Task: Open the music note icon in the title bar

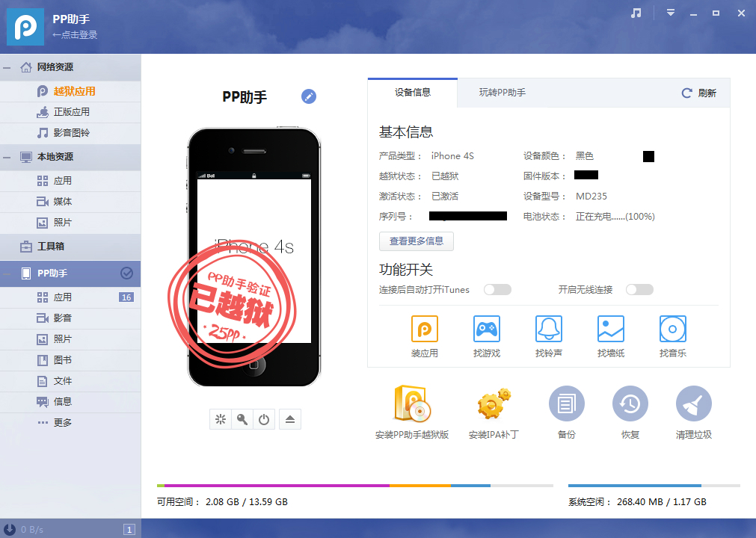Action: click(x=636, y=13)
